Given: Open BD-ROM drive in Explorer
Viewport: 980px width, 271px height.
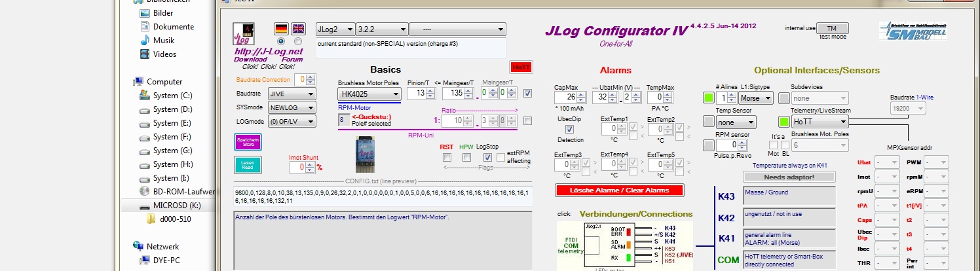Looking at the screenshot, I should pyautogui.click(x=177, y=192).
